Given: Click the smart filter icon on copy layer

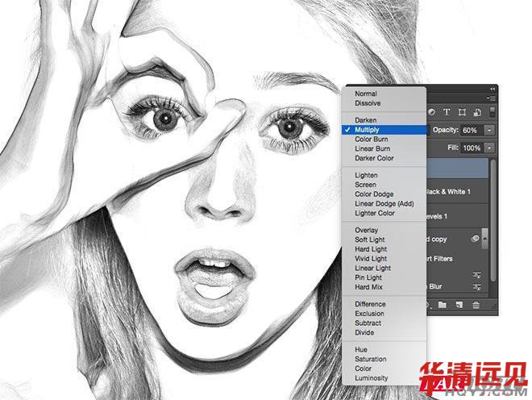Looking at the screenshot, I should click(476, 240).
